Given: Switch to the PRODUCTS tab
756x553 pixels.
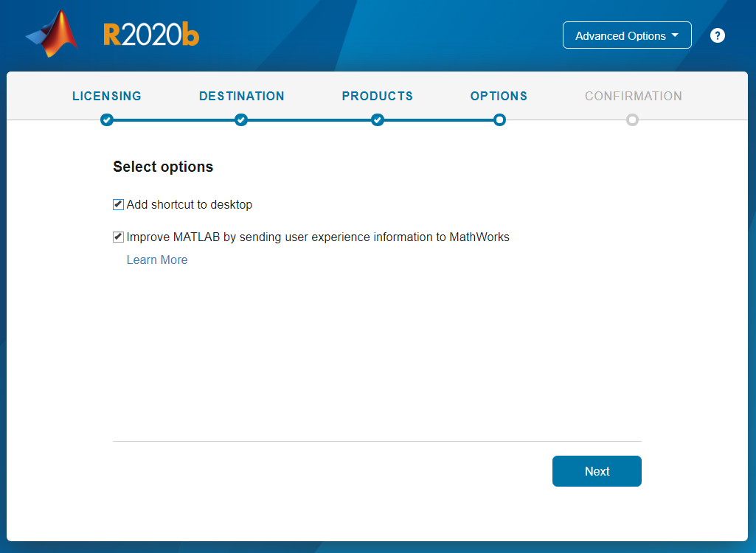Looking at the screenshot, I should click(x=378, y=96).
